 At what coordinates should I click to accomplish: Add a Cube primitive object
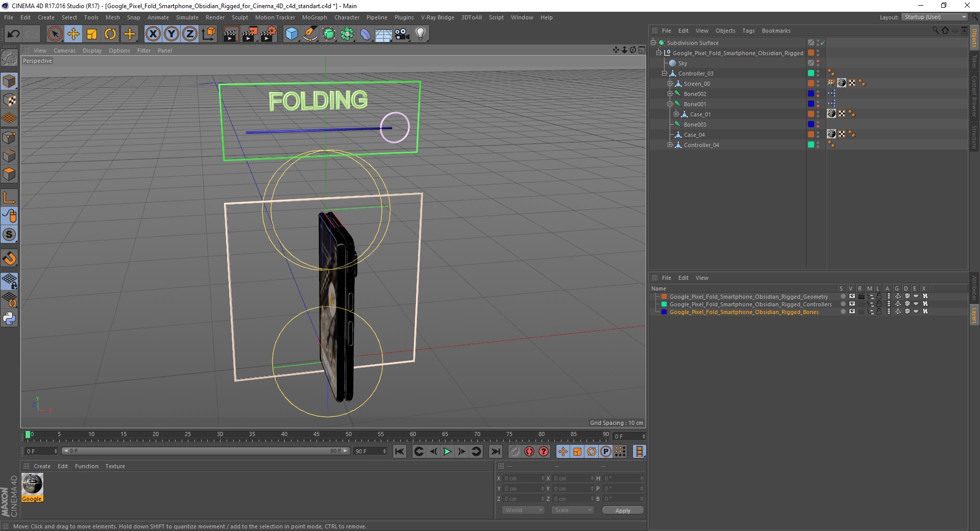[x=291, y=34]
